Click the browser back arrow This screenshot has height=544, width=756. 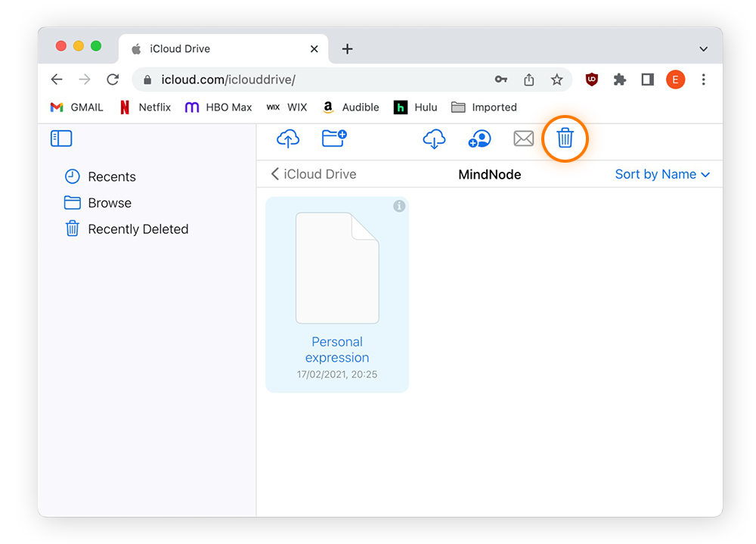57,79
